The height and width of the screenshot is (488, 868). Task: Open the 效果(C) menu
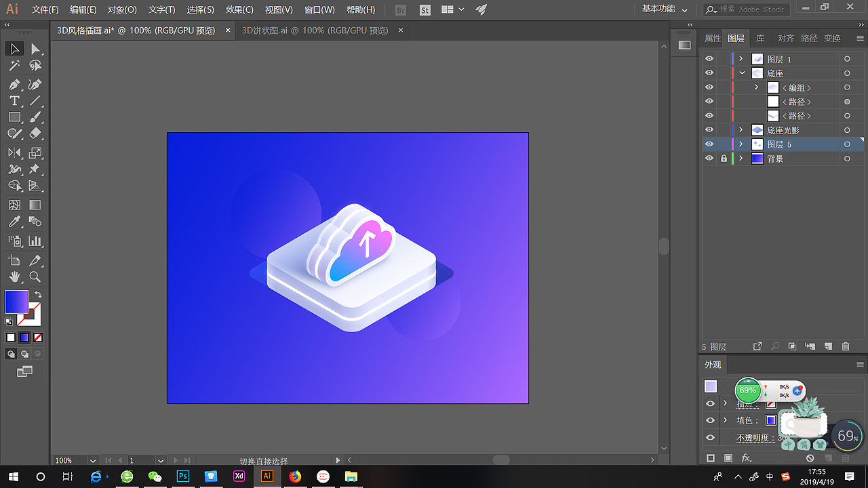click(239, 9)
